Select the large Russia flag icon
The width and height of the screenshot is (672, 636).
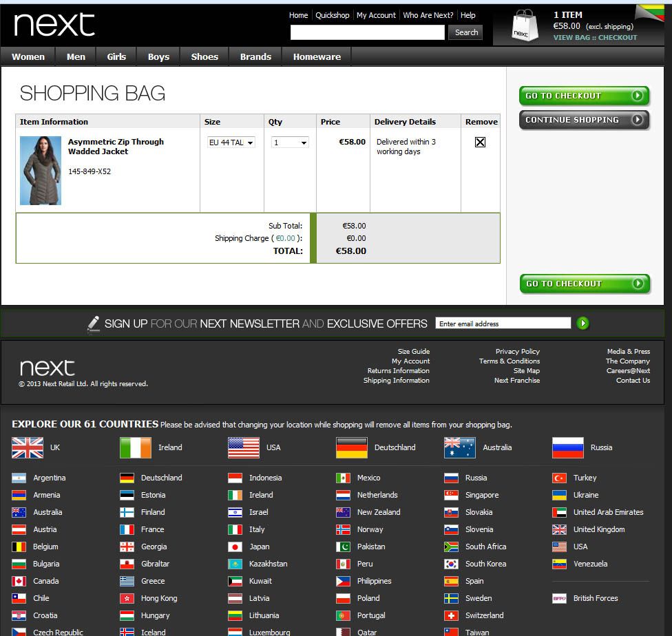click(x=568, y=447)
